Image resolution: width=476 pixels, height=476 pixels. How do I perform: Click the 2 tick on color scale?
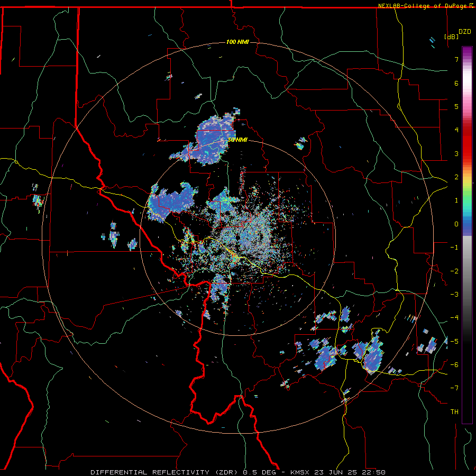pyautogui.click(x=456, y=177)
